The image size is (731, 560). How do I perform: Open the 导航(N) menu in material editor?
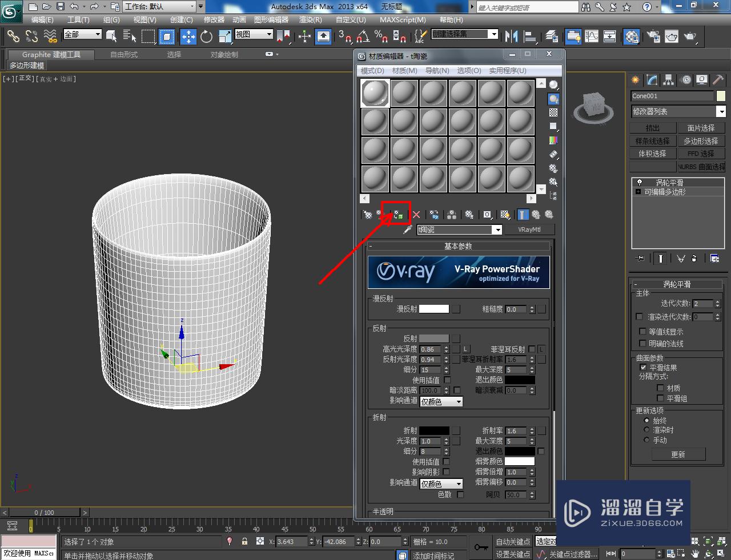tap(437, 70)
